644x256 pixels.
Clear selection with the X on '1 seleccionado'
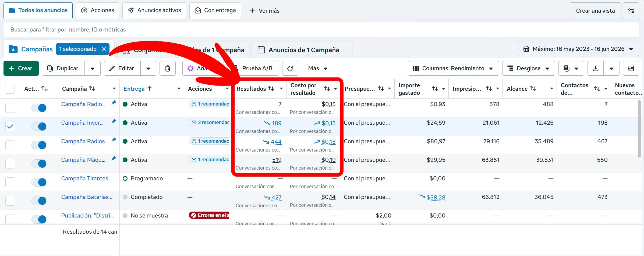[104, 49]
